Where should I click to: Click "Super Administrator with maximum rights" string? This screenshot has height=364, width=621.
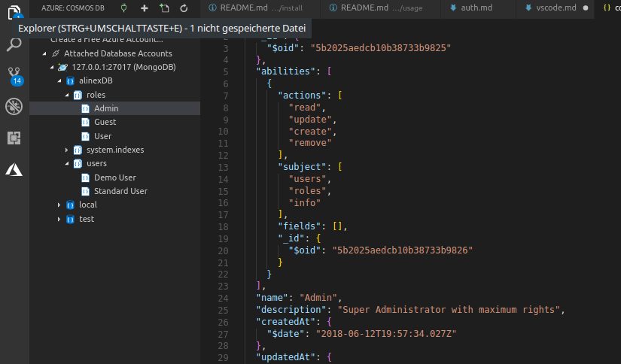pos(449,310)
